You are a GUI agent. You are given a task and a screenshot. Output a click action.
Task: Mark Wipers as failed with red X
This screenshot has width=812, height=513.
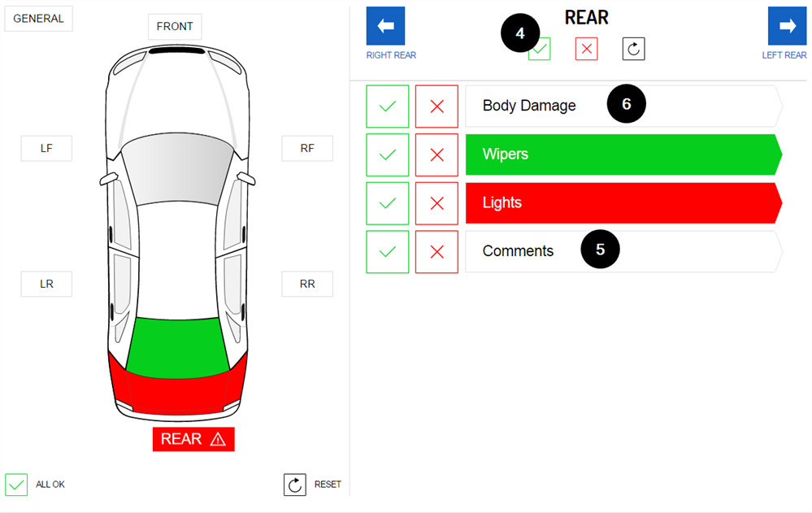click(436, 154)
